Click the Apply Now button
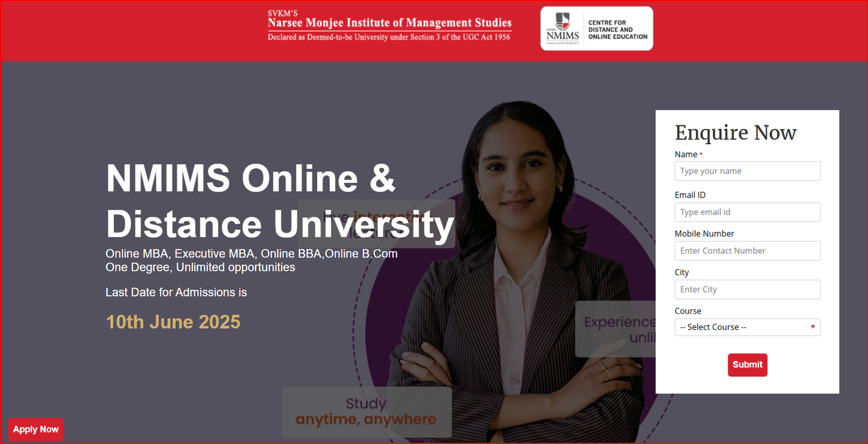Viewport: 868px width, 444px height. tap(36, 429)
